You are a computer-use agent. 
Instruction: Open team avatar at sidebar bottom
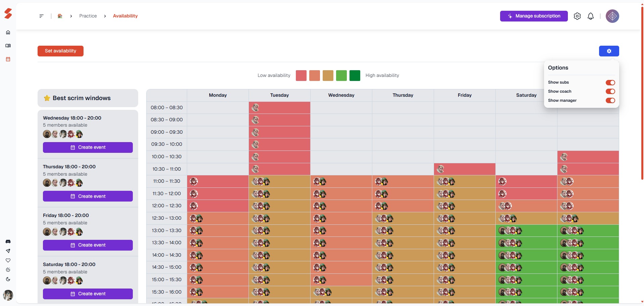8,295
